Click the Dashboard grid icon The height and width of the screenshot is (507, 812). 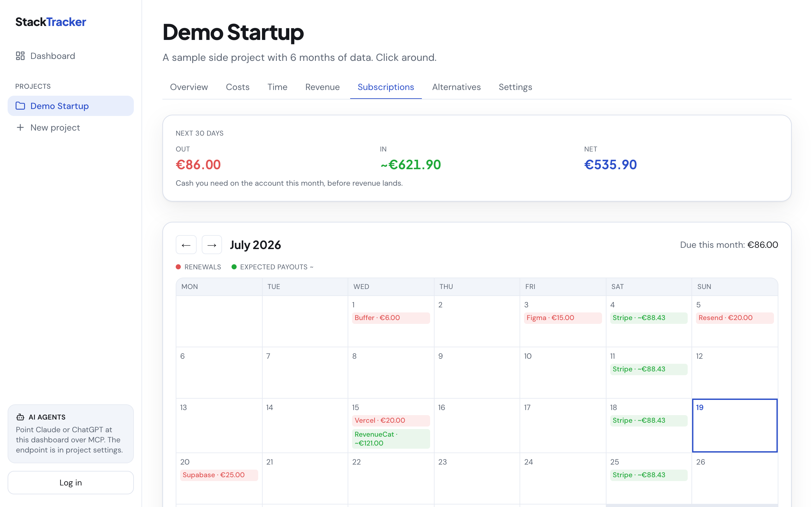pos(20,56)
